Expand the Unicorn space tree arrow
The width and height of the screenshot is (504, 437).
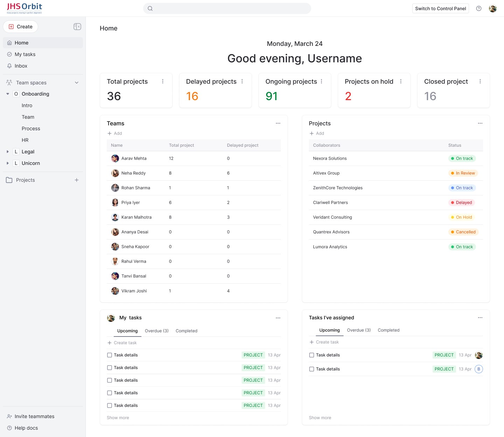click(x=8, y=163)
